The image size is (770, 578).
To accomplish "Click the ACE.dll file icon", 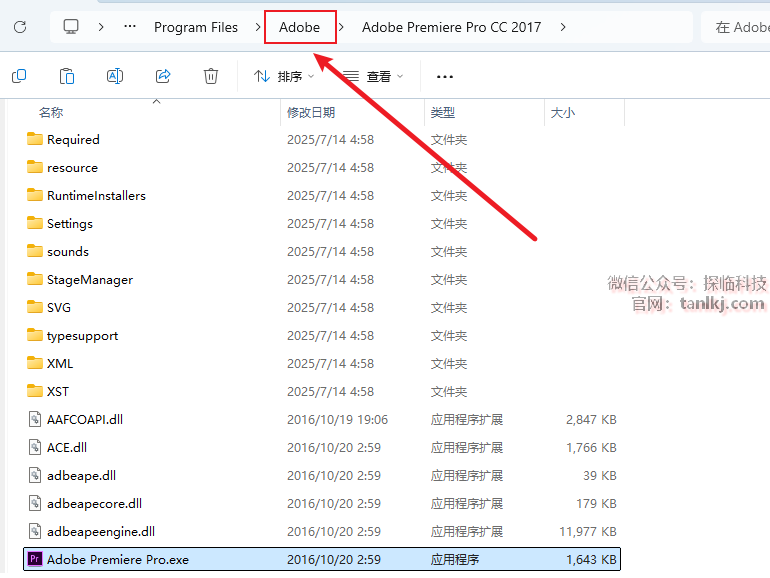I will [35, 447].
